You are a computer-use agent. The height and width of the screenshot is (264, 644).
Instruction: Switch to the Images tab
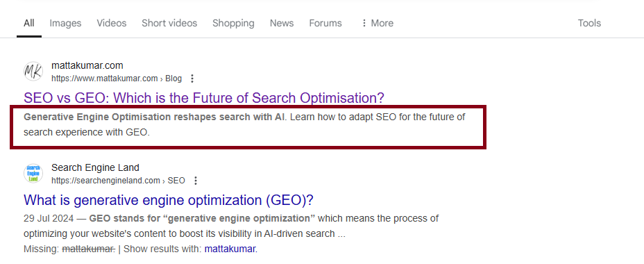click(x=65, y=23)
